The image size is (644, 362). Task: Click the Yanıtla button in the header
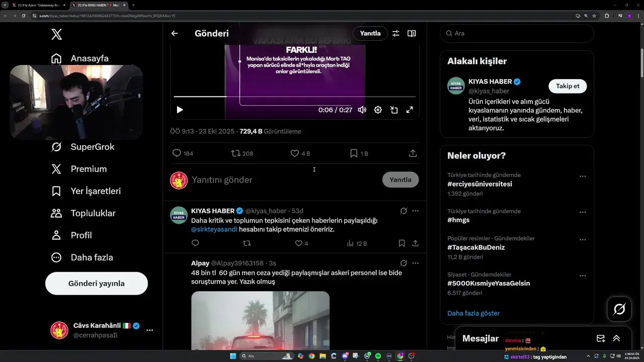(x=370, y=33)
